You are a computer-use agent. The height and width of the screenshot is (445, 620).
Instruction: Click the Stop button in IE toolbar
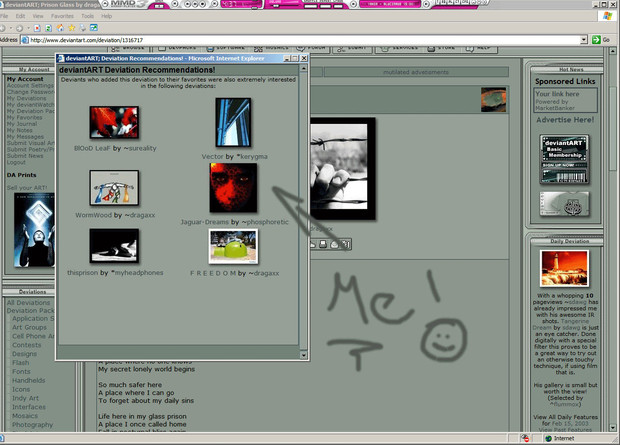pos(37,28)
